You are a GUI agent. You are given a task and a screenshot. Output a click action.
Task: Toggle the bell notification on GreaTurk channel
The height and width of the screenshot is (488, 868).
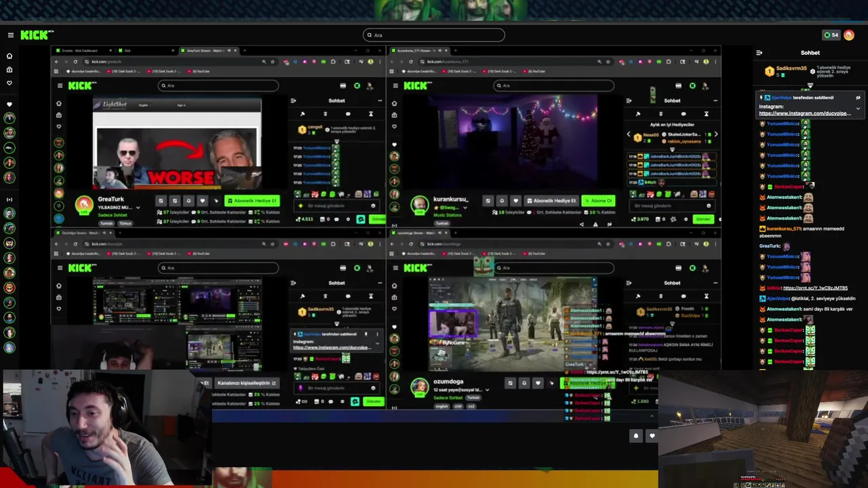point(189,201)
